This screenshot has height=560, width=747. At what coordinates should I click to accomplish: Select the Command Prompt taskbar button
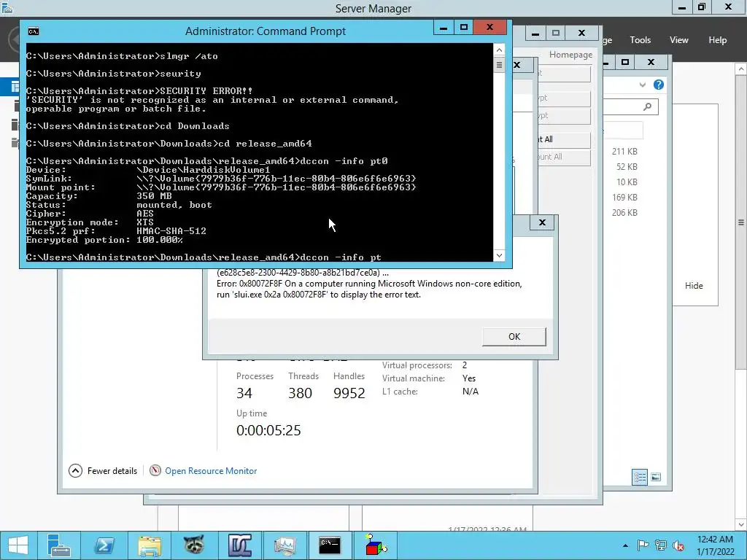[x=330, y=545]
